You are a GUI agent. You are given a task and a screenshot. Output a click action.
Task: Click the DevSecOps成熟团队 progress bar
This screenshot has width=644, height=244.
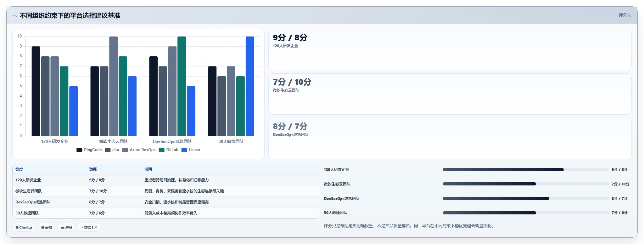click(525, 198)
